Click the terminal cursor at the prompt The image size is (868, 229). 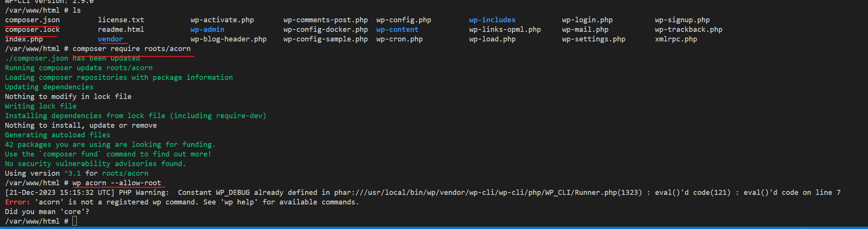pyautogui.click(x=74, y=221)
